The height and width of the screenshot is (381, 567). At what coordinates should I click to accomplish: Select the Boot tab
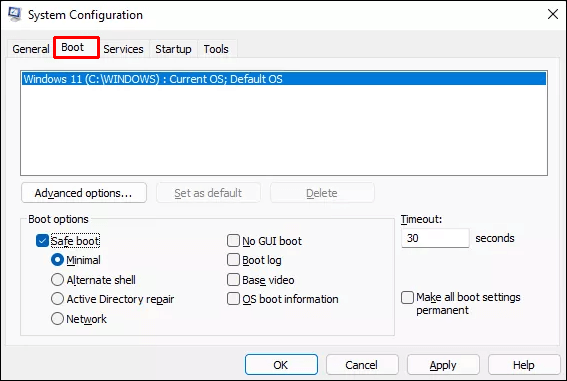click(x=76, y=47)
